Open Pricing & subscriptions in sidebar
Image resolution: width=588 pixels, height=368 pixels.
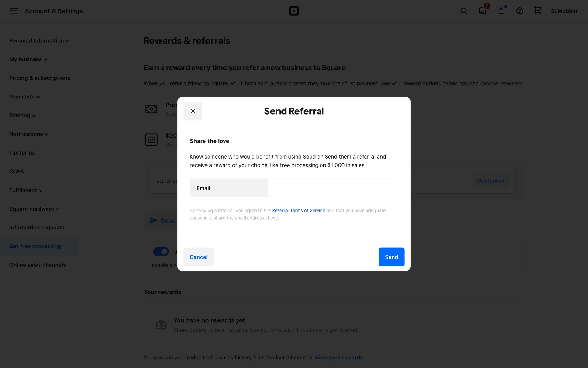[40, 78]
